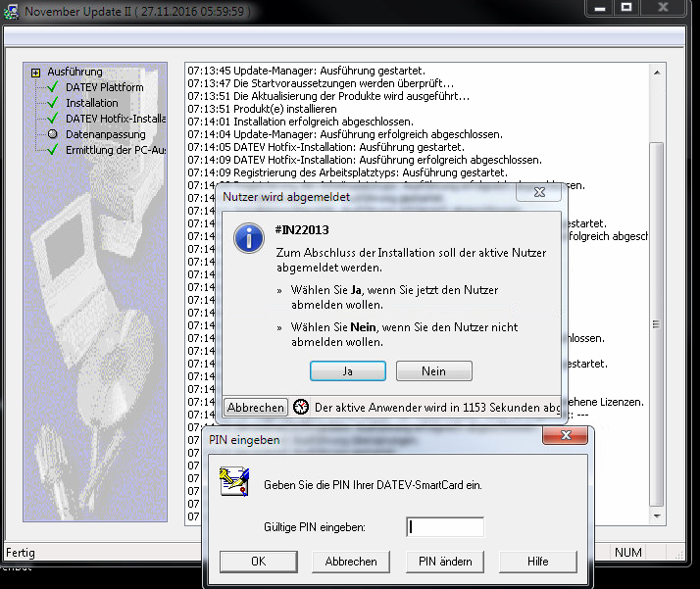
Task: Click the checkmark beside DATEV Hotfix-Installation
Action: [x=52, y=119]
